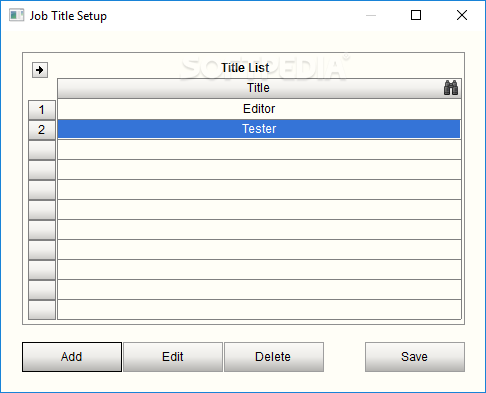Click the Title List heading text

pos(245,68)
